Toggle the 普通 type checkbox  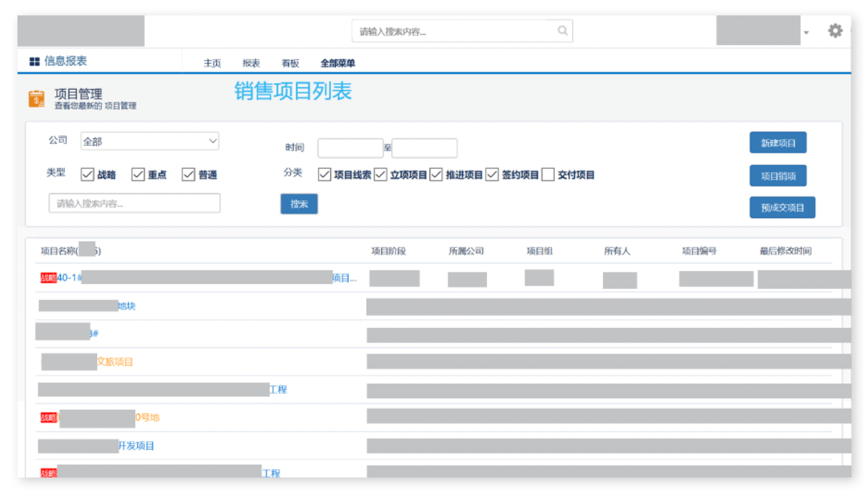click(x=188, y=175)
